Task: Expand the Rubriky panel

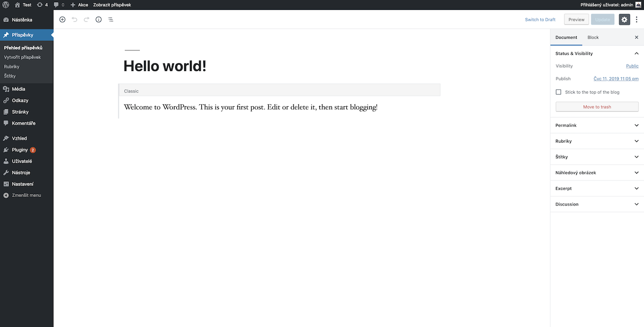Action: coord(597,141)
